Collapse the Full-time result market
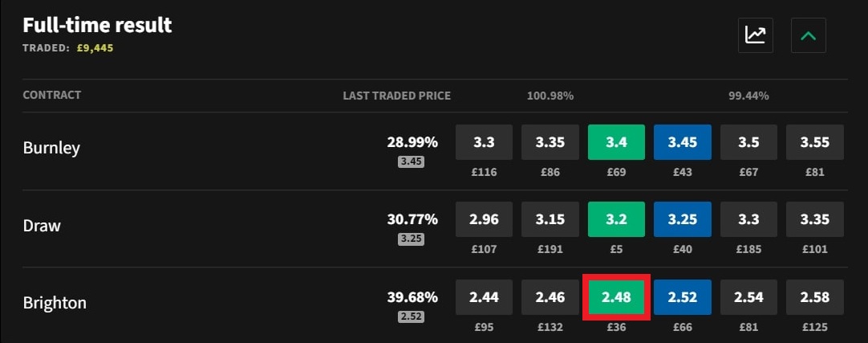Viewport: 868px width, 343px height. click(x=808, y=35)
